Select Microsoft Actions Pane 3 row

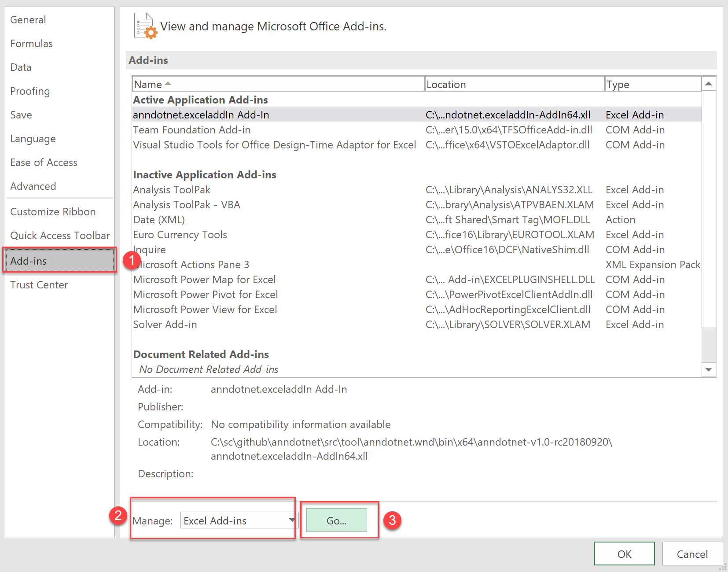click(x=417, y=265)
